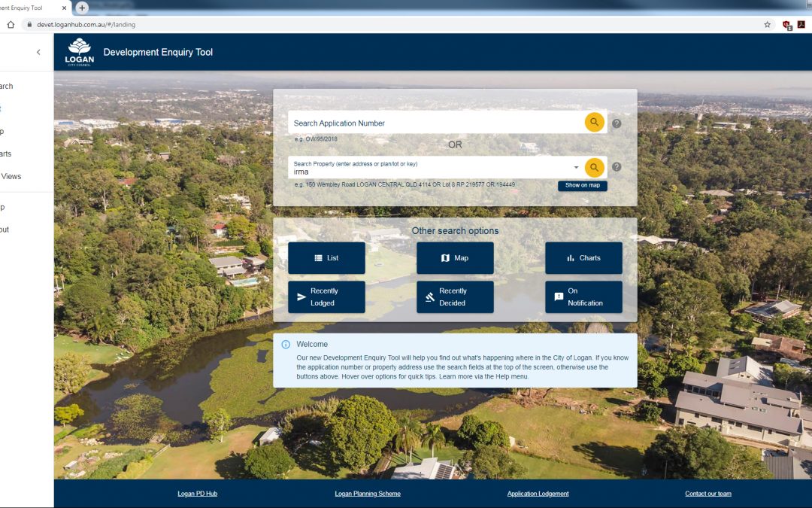Open the Contact our team footer link
This screenshot has width=812, height=508.
point(708,494)
